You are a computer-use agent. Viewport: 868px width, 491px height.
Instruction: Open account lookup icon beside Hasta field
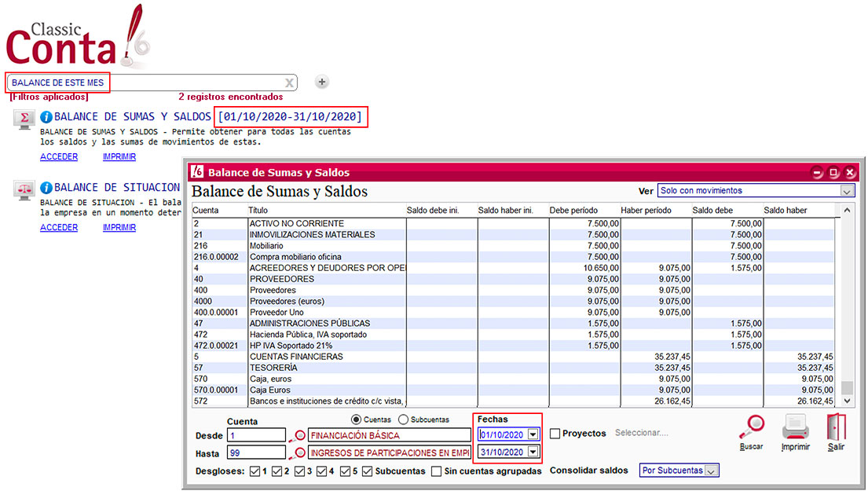point(298,453)
